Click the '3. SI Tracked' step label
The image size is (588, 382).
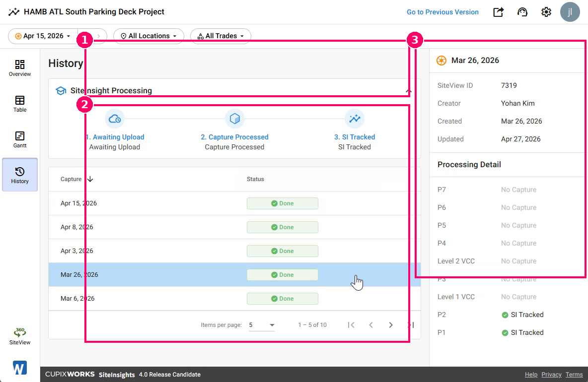[x=355, y=137]
